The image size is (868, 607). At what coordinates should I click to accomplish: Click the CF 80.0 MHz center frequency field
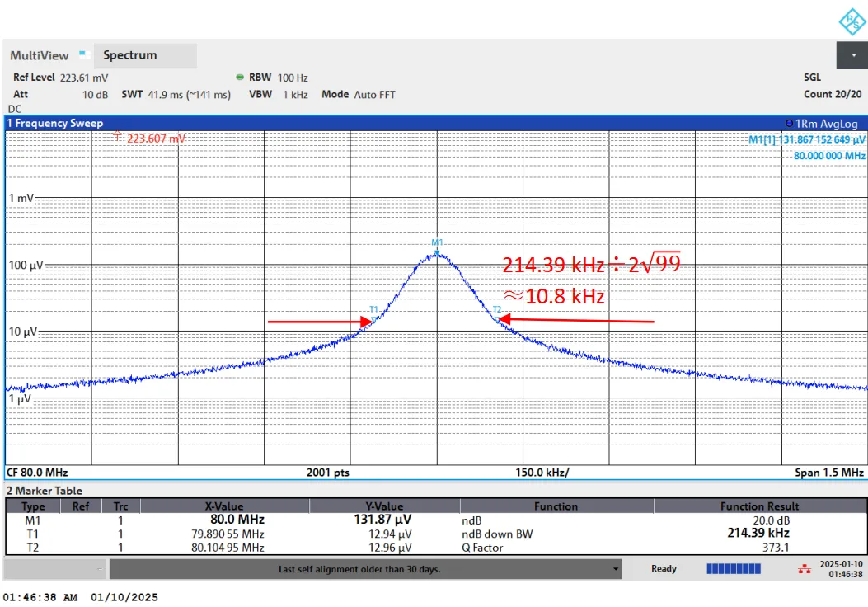coord(38,473)
